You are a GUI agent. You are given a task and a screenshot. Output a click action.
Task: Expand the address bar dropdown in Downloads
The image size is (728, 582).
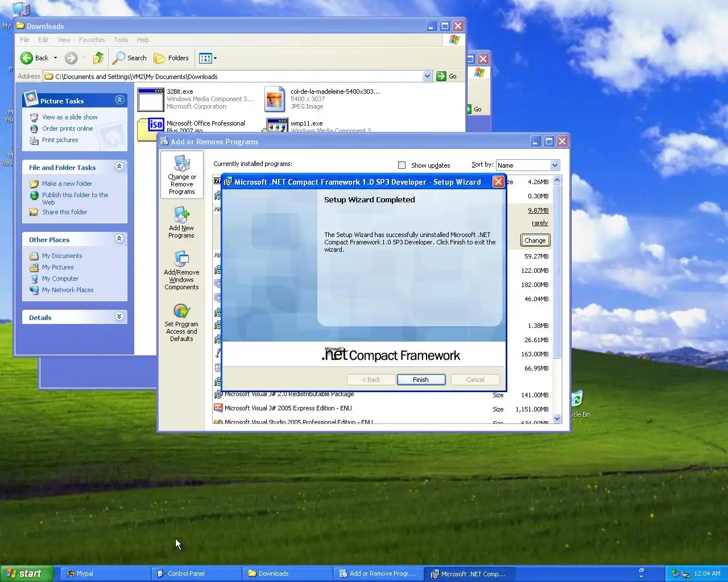427,76
